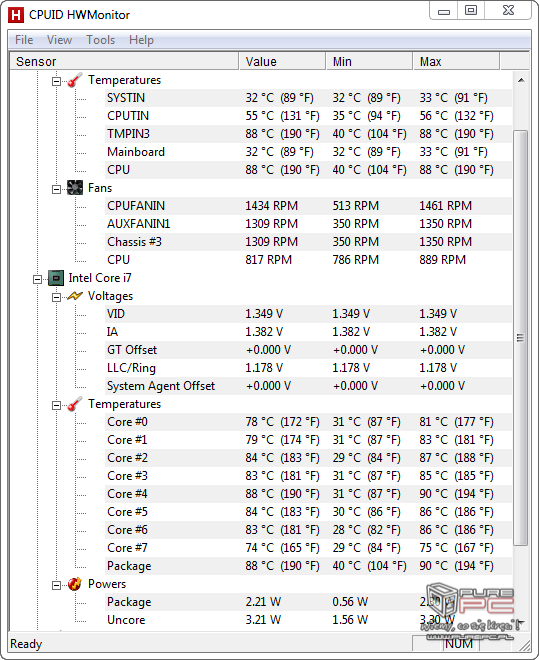The image size is (539, 660).
Task: Select the Core #0 row
Action: tap(308, 422)
